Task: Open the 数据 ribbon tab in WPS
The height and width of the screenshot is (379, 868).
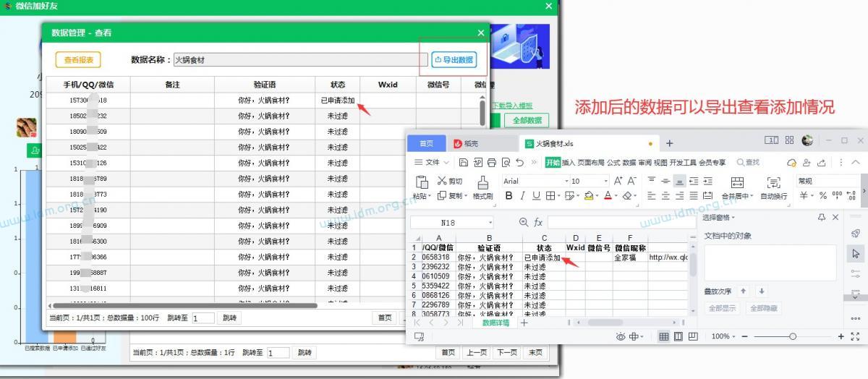Action: tap(629, 162)
